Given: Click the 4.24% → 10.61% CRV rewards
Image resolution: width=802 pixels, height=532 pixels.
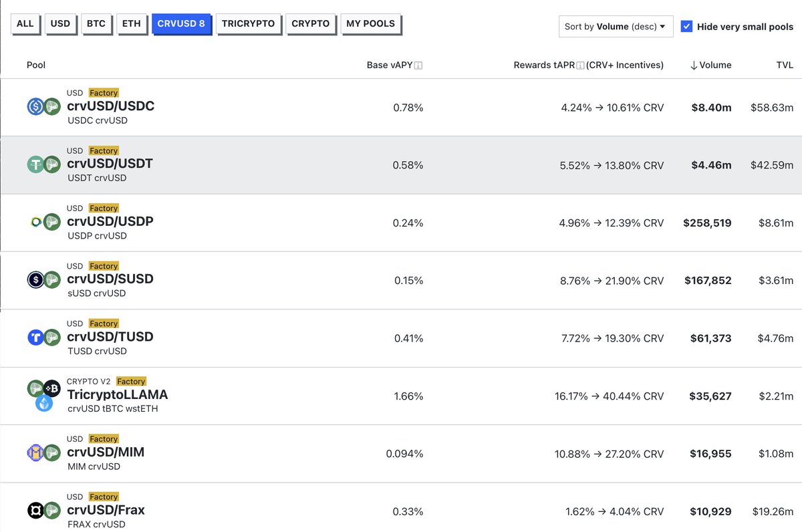Looking at the screenshot, I should click(612, 108).
